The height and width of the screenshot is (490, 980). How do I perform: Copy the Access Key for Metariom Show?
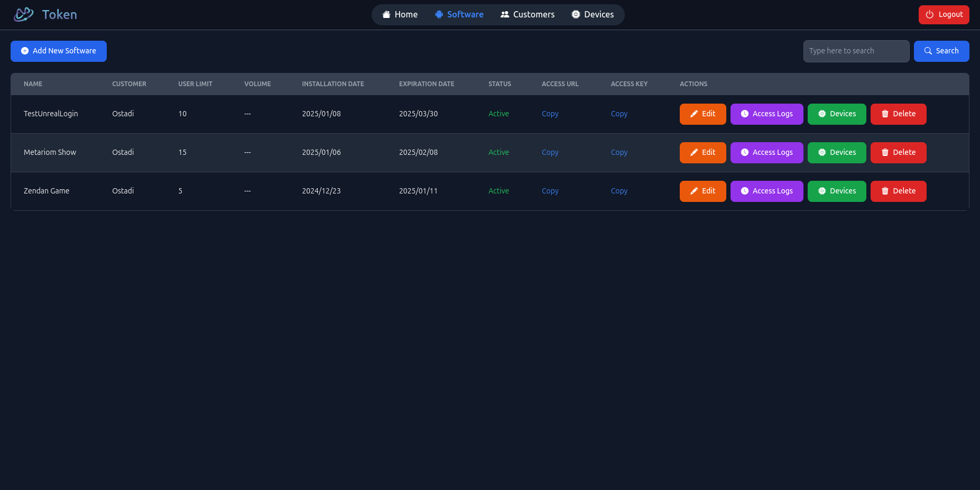(619, 153)
